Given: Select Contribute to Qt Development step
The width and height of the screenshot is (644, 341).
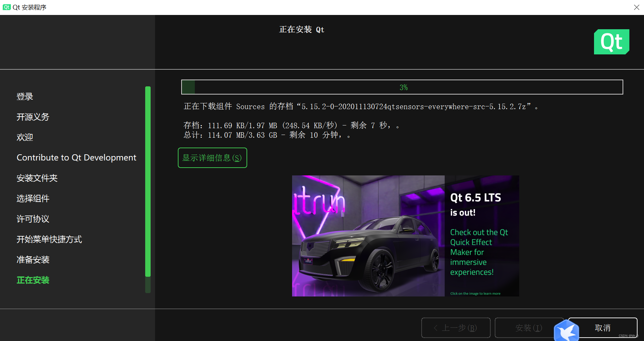Looking at the screenshot, I should pyautogui.click(x=77, y=158).
